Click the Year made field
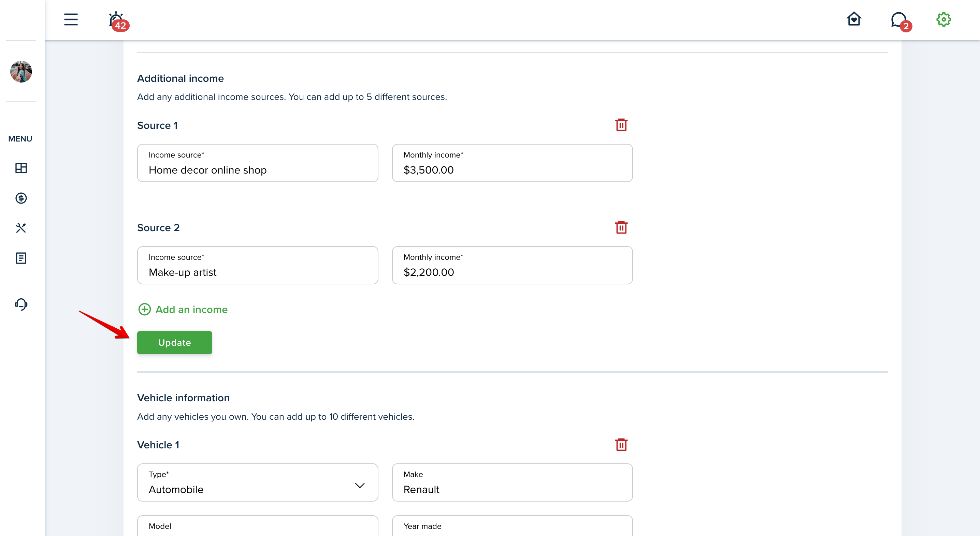Screen dimensions: 980x536 click(512, 526)
